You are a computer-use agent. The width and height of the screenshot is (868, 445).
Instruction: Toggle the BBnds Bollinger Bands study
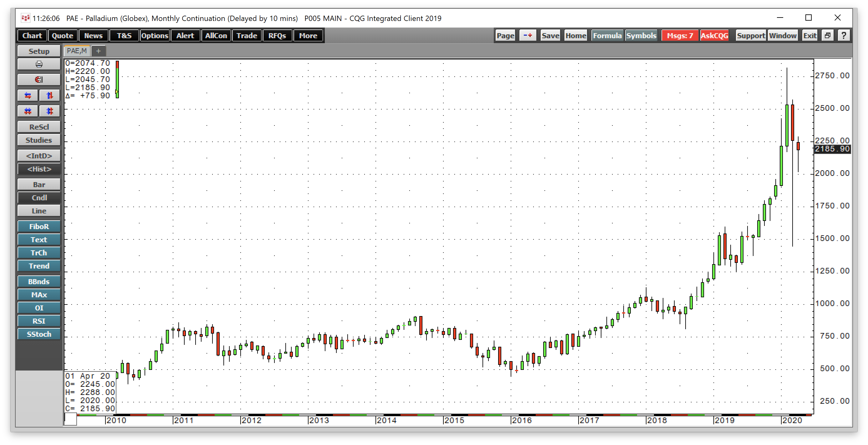[x=39, y=281]
